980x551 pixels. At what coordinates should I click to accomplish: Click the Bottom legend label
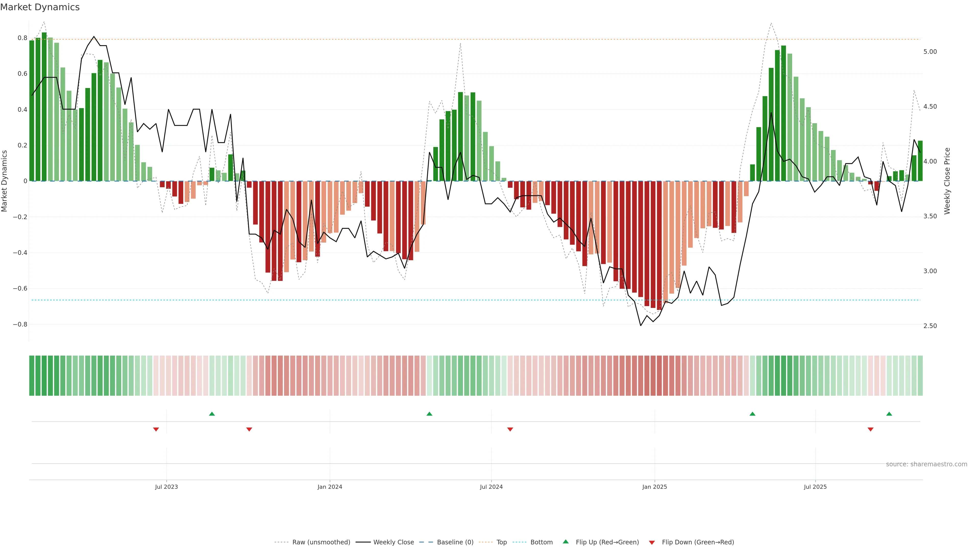pyautogui.click(x=541, y=542)
